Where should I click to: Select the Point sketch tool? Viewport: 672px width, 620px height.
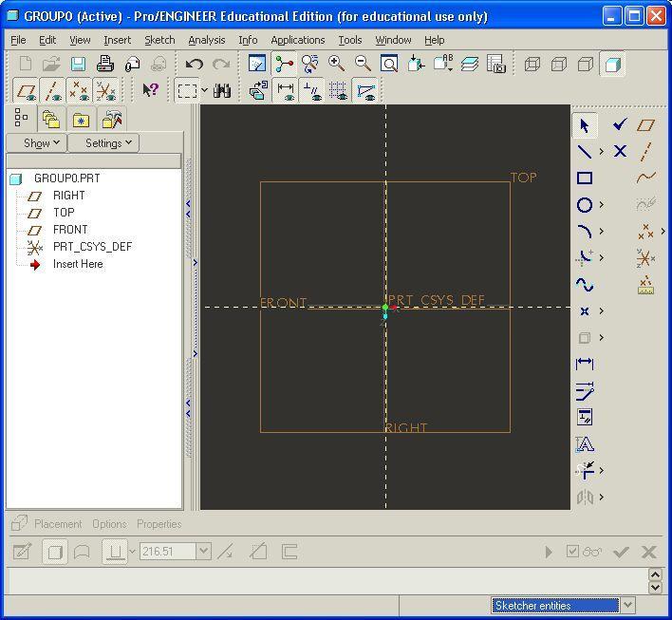tap(585, 311)
